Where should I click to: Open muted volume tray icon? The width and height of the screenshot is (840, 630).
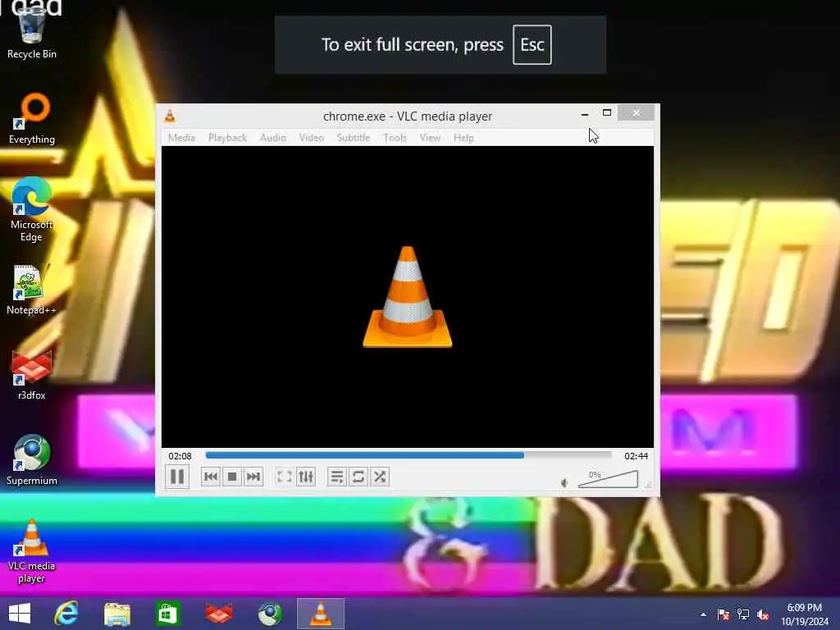(x=763, y=614)
